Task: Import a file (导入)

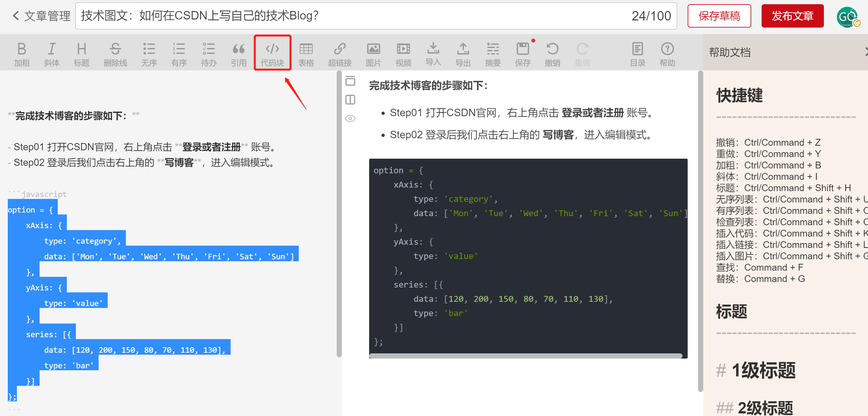Action: click(x=433, y=54)
